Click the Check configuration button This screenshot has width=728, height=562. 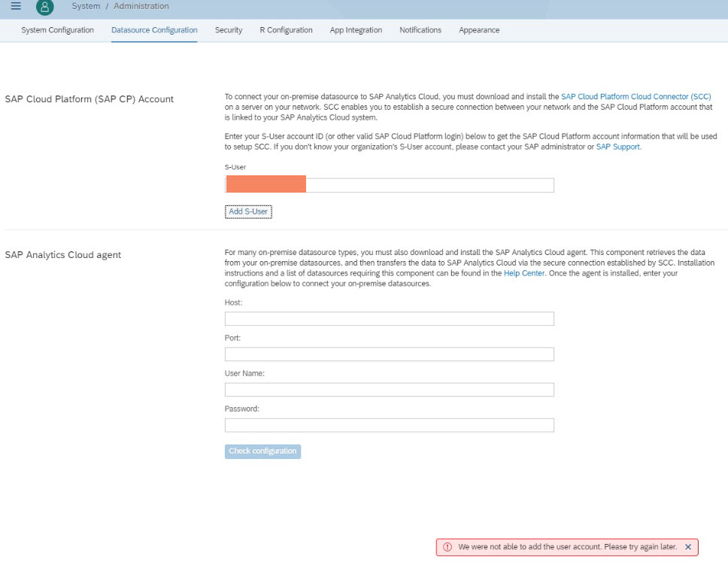pyautogui.click(x=262, y=451)
